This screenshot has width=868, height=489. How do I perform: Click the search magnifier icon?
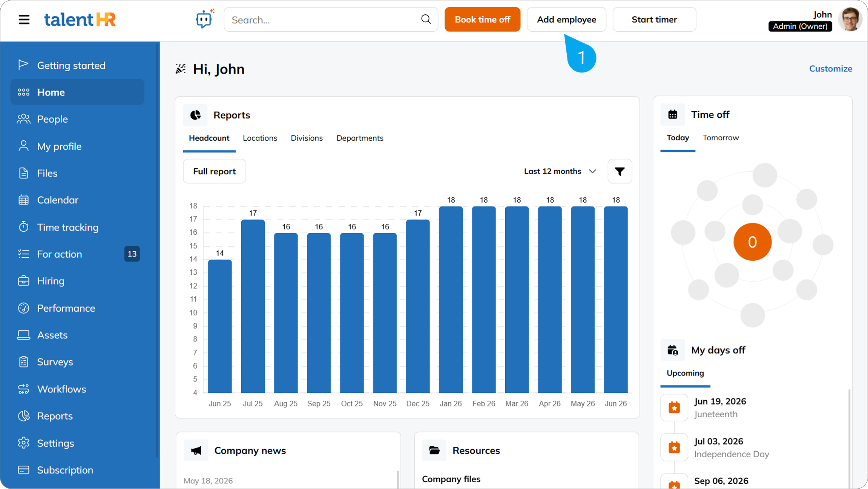pyautogui.click(x=426, y=19)
